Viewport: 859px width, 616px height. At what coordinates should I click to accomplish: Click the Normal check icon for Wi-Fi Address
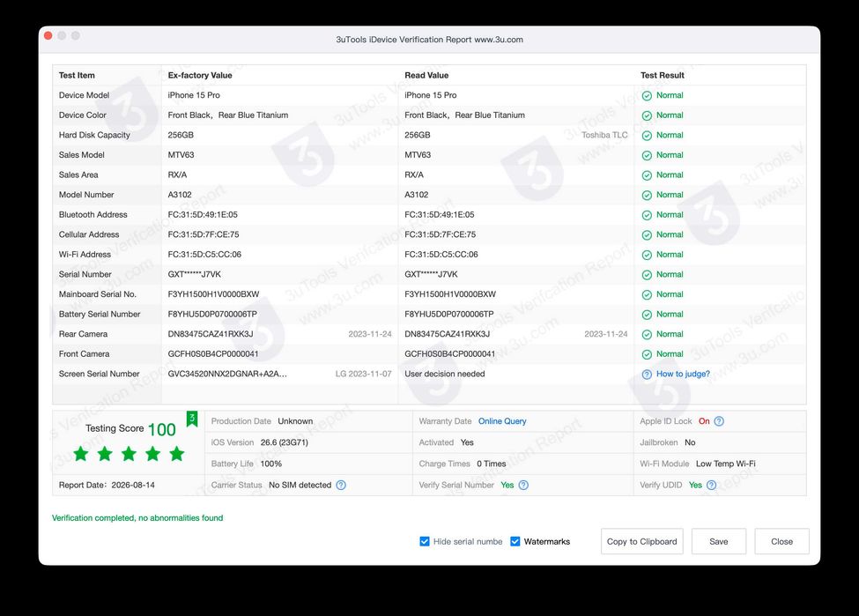pyautogui.click(x=647, y=255)
